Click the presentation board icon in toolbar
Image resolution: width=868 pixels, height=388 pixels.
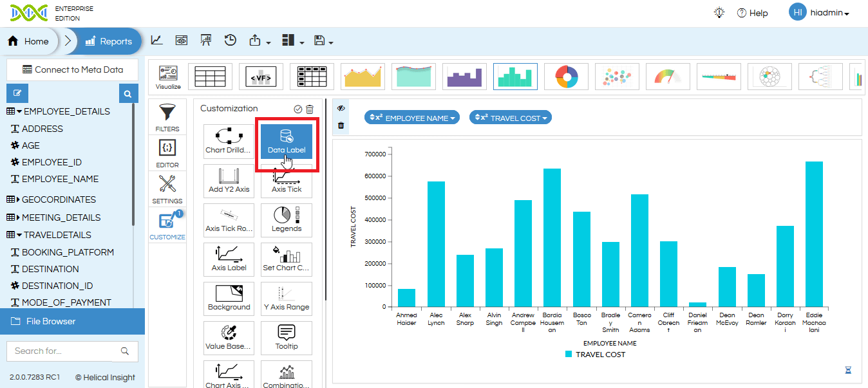[x=206, y=41]
